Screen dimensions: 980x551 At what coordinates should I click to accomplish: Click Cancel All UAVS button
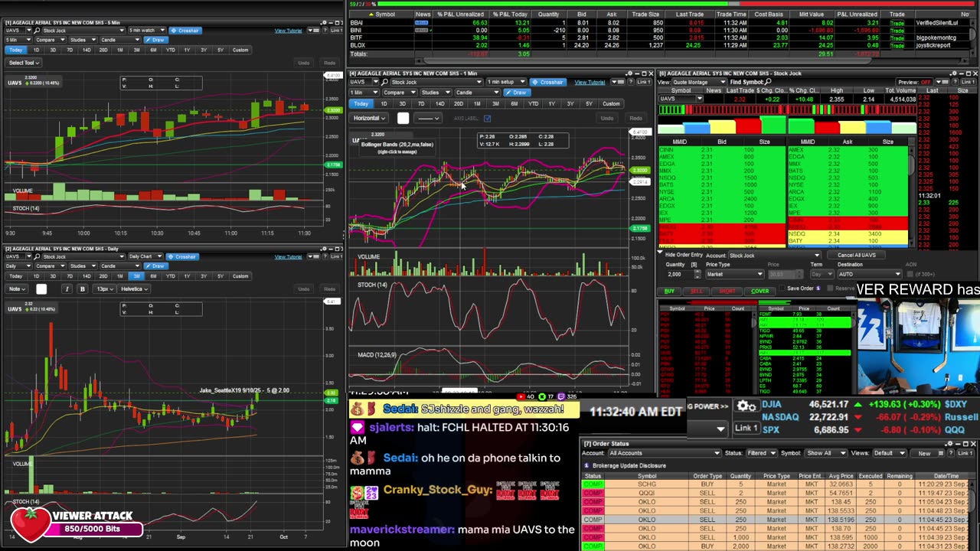856,255
